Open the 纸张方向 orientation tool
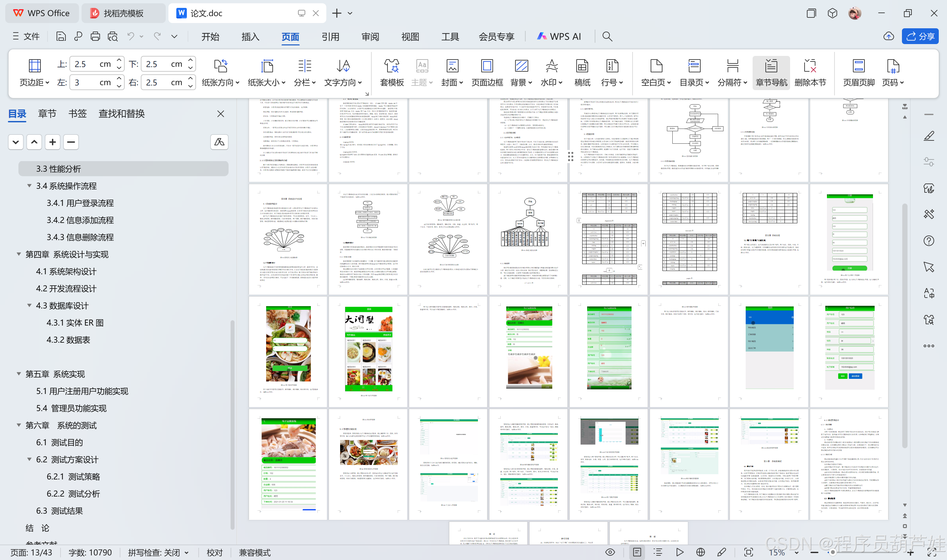Viewport: 947px width, 560px height. [x=220, y=73]
